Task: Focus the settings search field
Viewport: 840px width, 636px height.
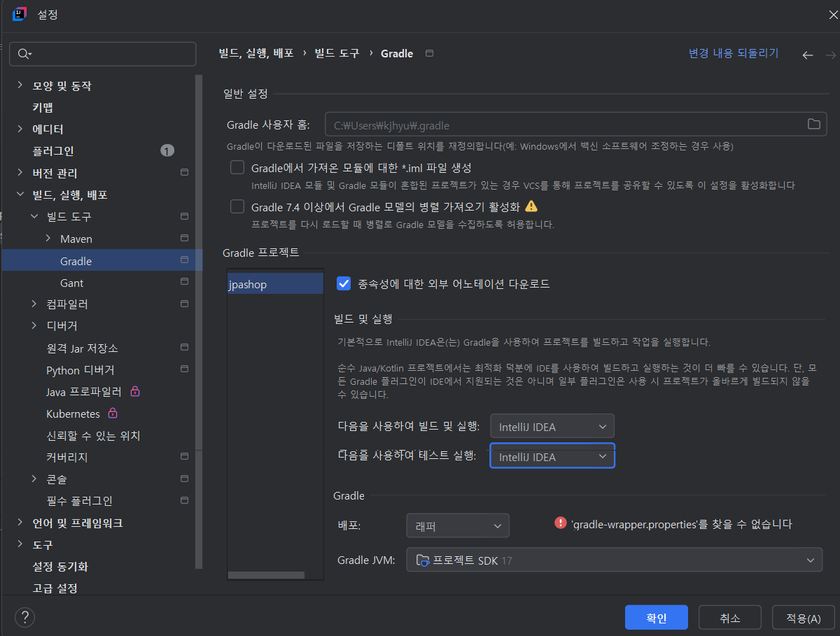Action: 103,54
